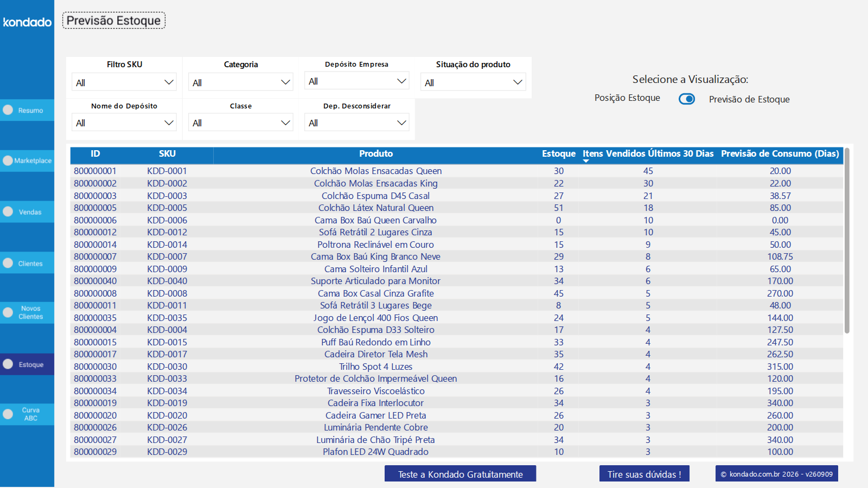This screenshot has width=868, height=488.
Task: Open the Classe dropdown
Action: [x=241, y=123]
